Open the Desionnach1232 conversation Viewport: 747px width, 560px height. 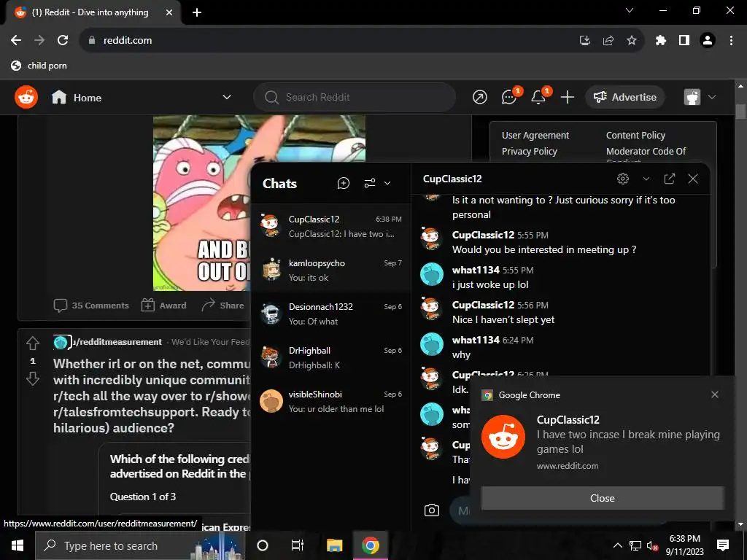330,314
